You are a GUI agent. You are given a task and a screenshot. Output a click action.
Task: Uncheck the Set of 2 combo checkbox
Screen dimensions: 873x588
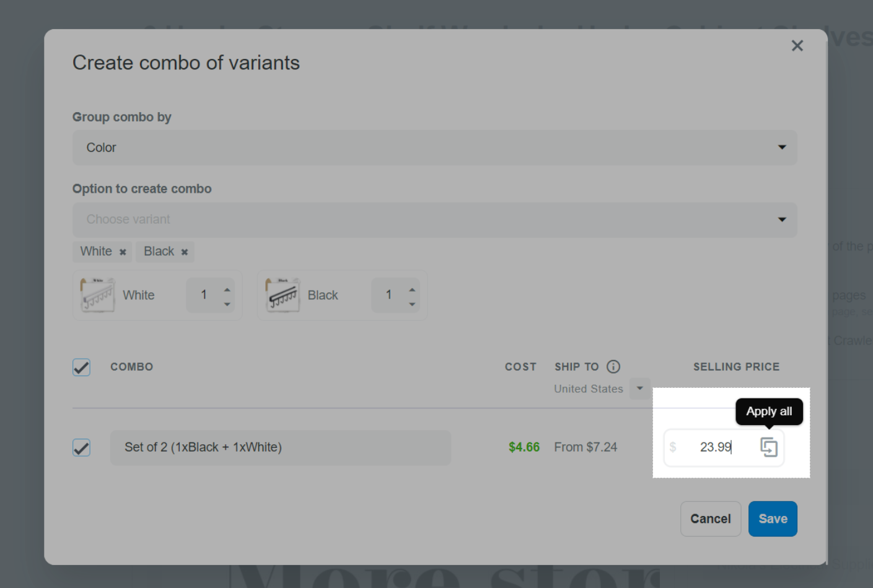click(x=81, y=447)
